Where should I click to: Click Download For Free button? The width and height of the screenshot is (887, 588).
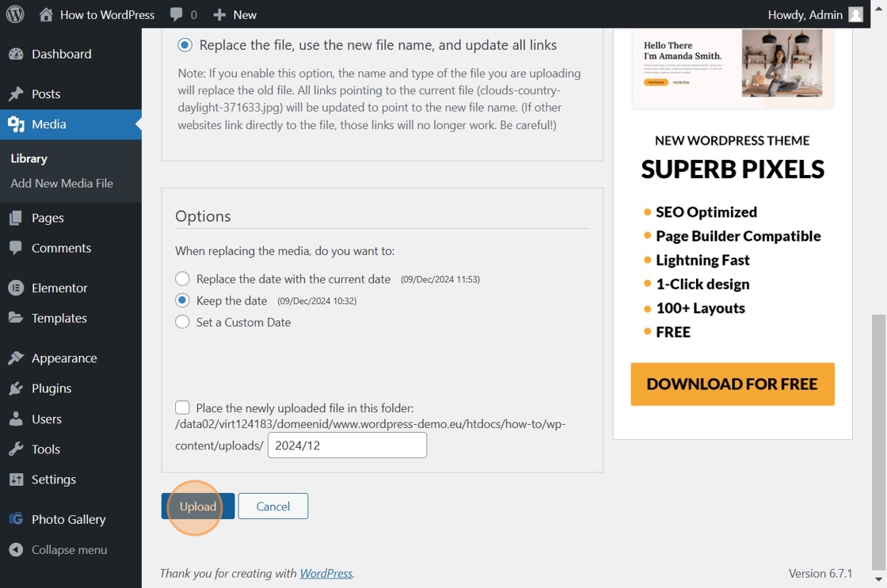point(733,384)
